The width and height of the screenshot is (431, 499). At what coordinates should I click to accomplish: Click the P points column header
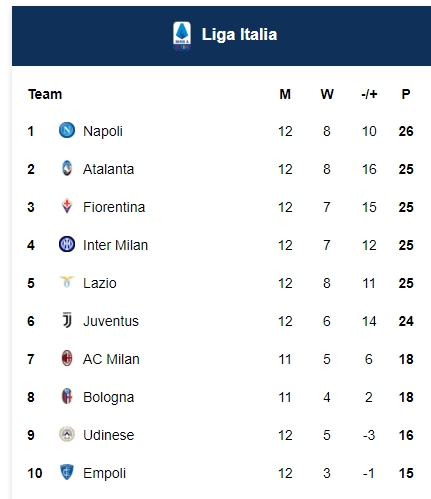pos(406,94)
